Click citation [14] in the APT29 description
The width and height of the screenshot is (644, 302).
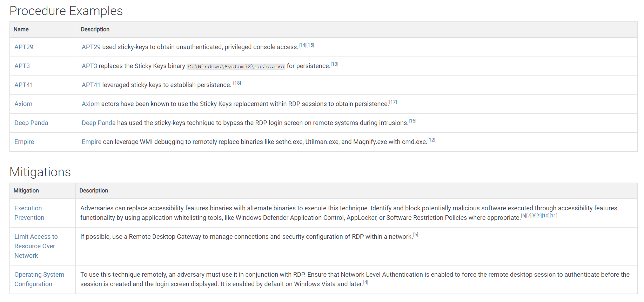coord(302,45)
